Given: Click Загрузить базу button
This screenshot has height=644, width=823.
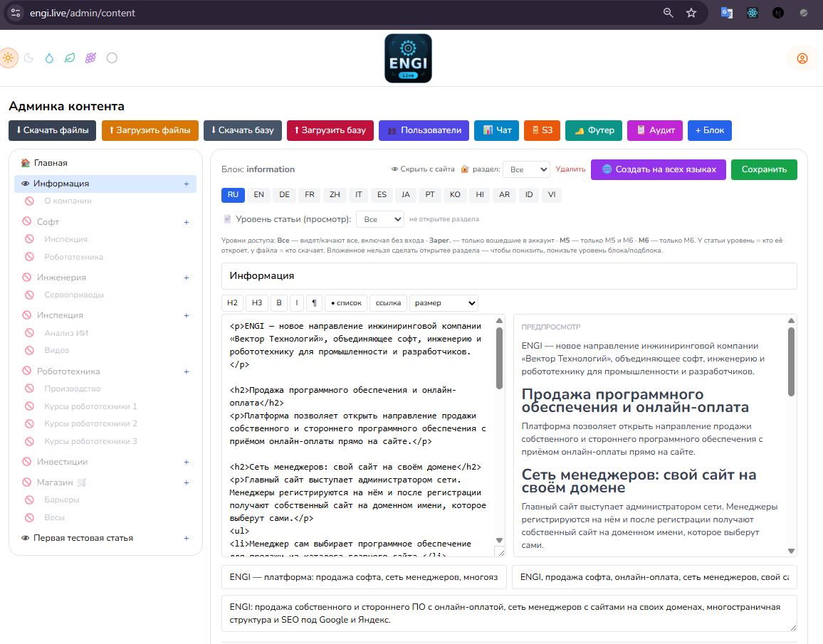Looking at the screenshot, I should 330,131.
